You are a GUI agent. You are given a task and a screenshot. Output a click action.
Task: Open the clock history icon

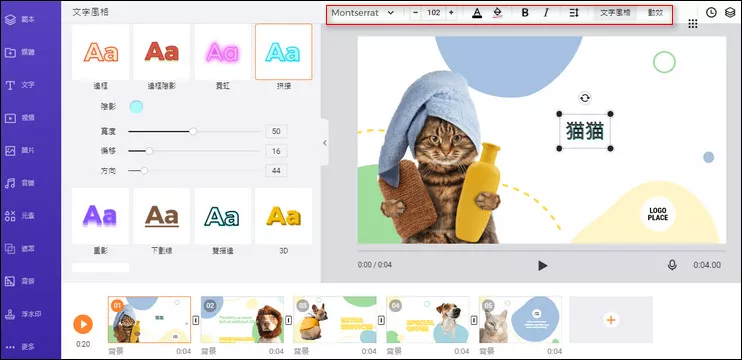pos(711,13)
